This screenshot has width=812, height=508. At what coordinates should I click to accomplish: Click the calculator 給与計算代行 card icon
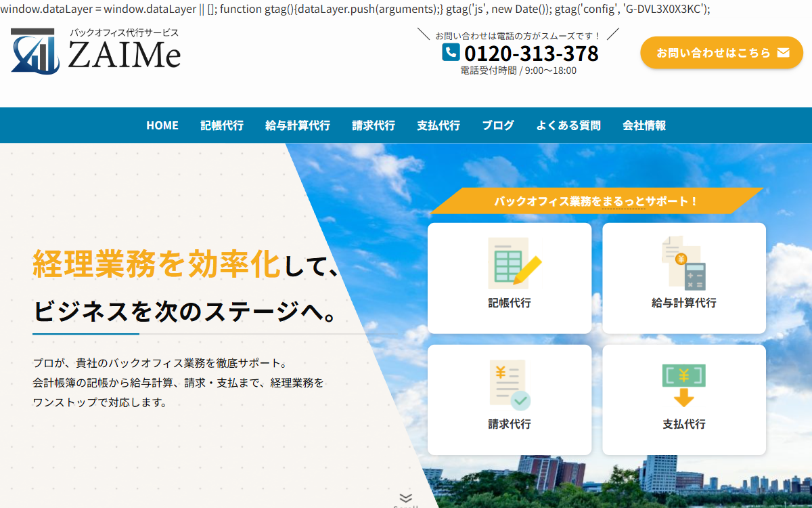[683, 263]
